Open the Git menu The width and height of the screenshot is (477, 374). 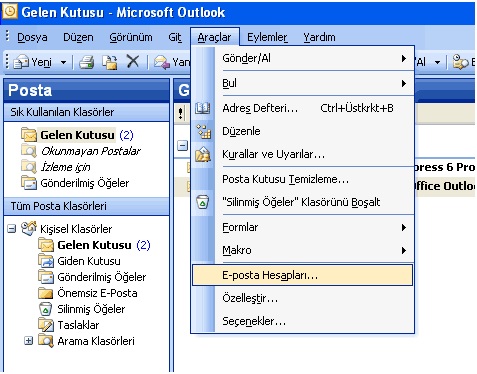point(175,37)
